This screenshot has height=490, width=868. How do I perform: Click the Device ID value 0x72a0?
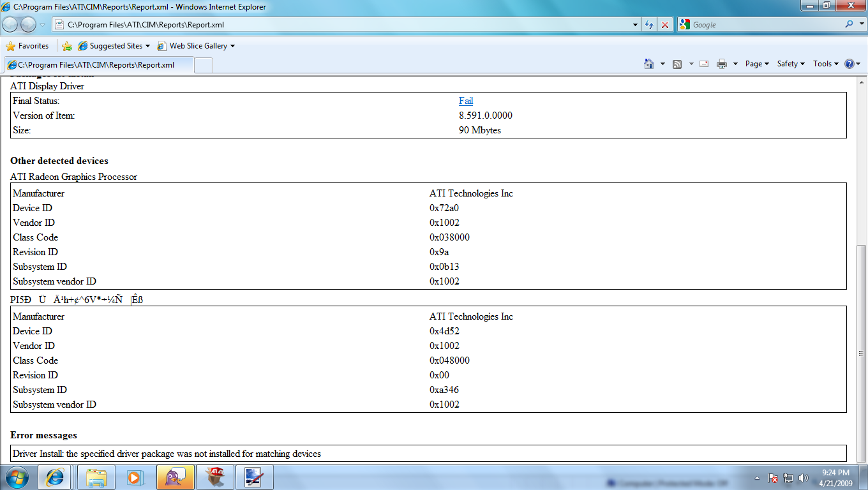(444, 208)
